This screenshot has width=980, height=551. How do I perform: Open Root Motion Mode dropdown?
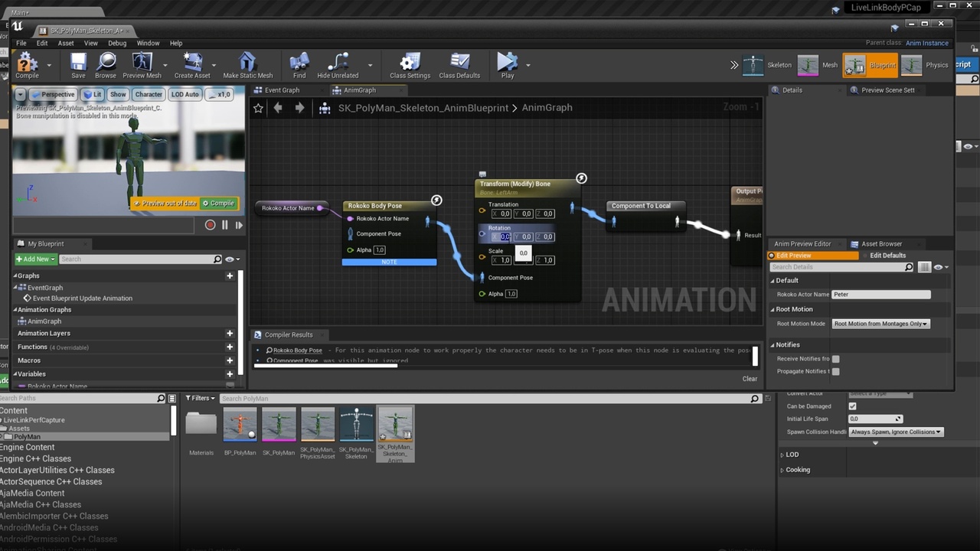pyautogui.click(x=880, y=324)
